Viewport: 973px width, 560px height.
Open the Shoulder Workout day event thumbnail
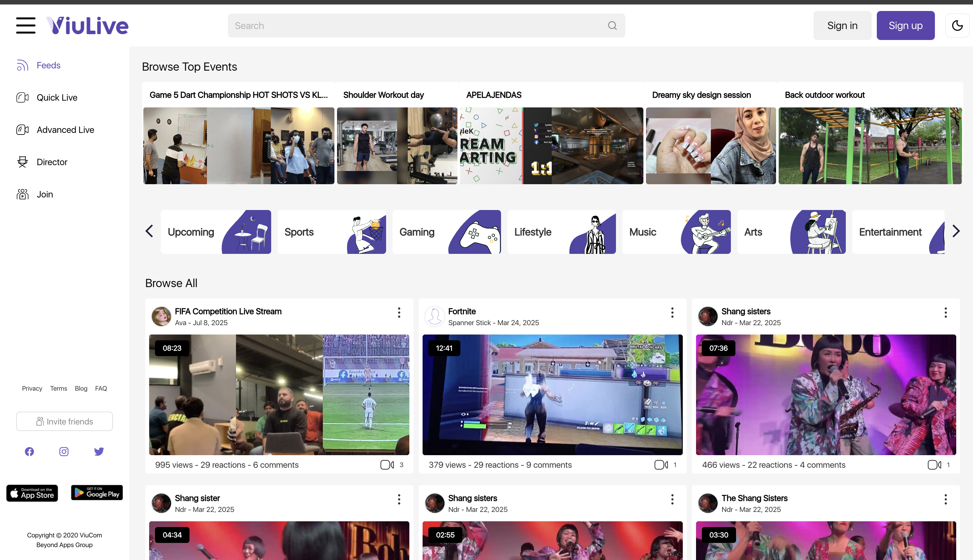click(x=397, y=146)
